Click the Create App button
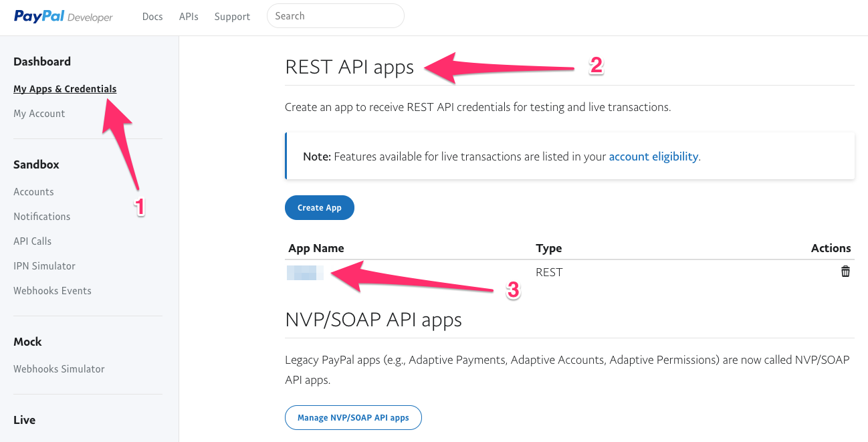This screenshot has width=868, height=442. [x=320, y=207]
